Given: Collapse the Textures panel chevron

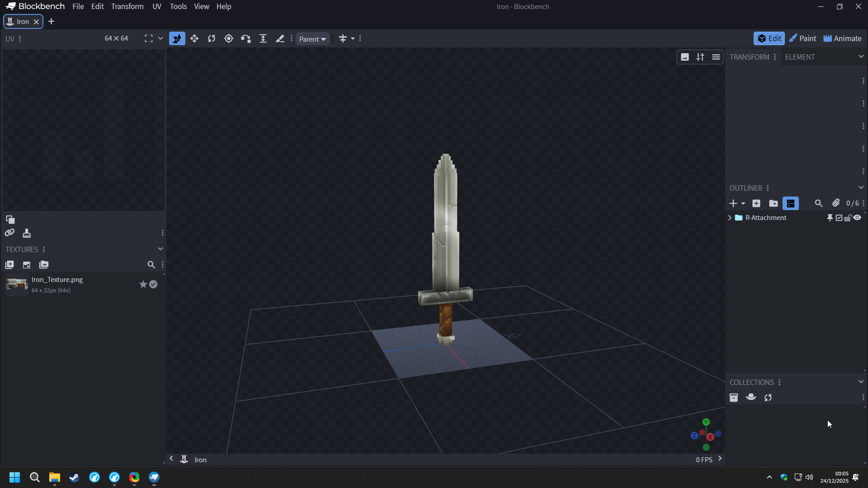Looking at the screenshot, I should click(x=160, y=249).
